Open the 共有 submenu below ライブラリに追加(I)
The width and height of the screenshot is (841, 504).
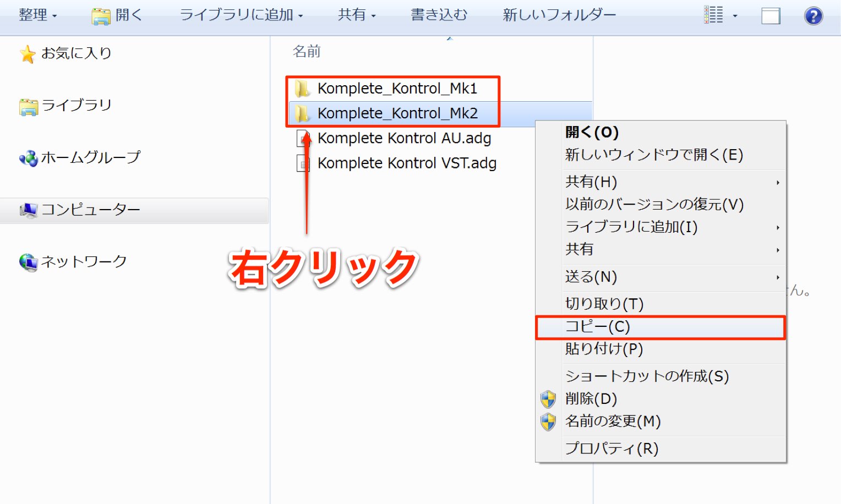(660, 249)
